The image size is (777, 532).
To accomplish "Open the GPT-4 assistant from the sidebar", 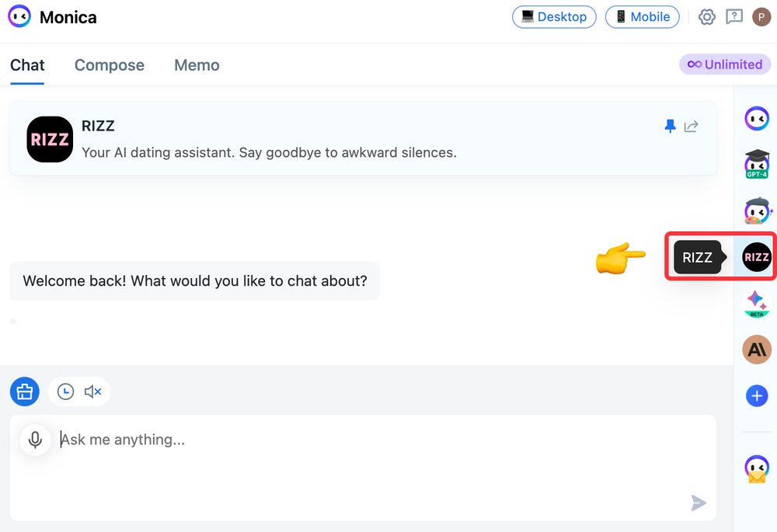I will pos(756,164).
